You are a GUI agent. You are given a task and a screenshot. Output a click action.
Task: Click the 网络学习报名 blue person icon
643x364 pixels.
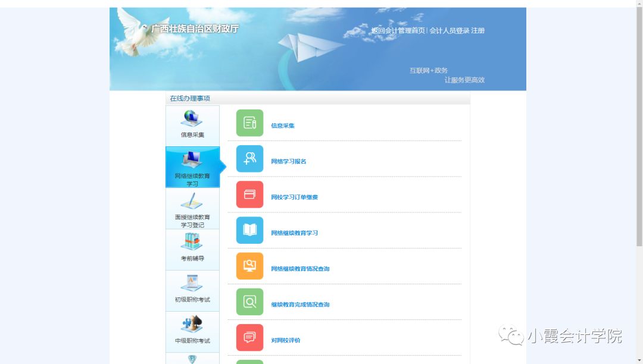tap(249, 159)
